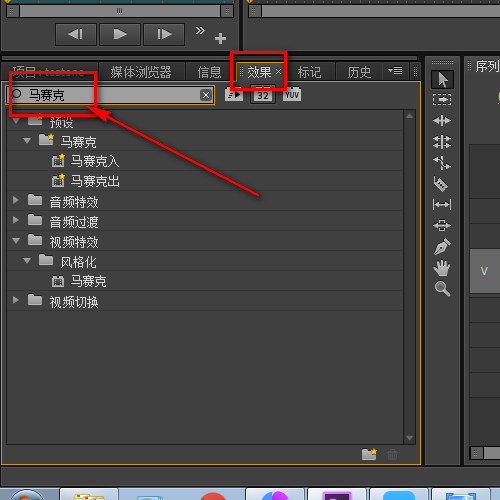Select the Ripple Edit tool
The height and width of the screenshot is (500, 500).
click(442, 120)
